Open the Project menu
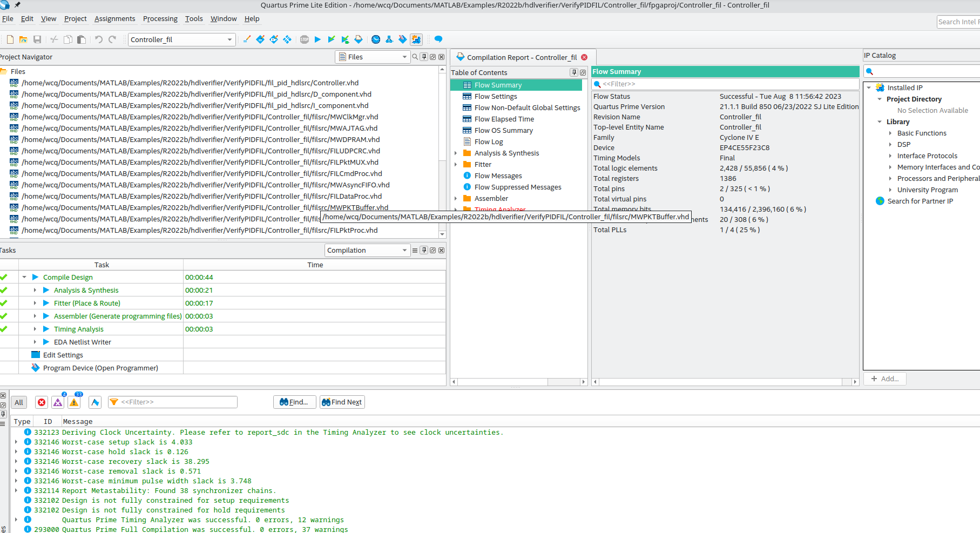 tap(75, 18)
